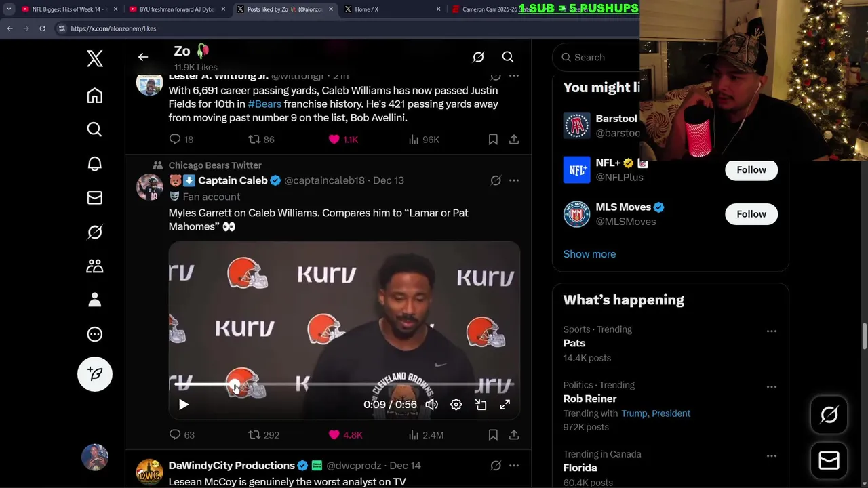868x488 pixels.
Task: View 2.4M views analytics
Action: tap(426, 434)
